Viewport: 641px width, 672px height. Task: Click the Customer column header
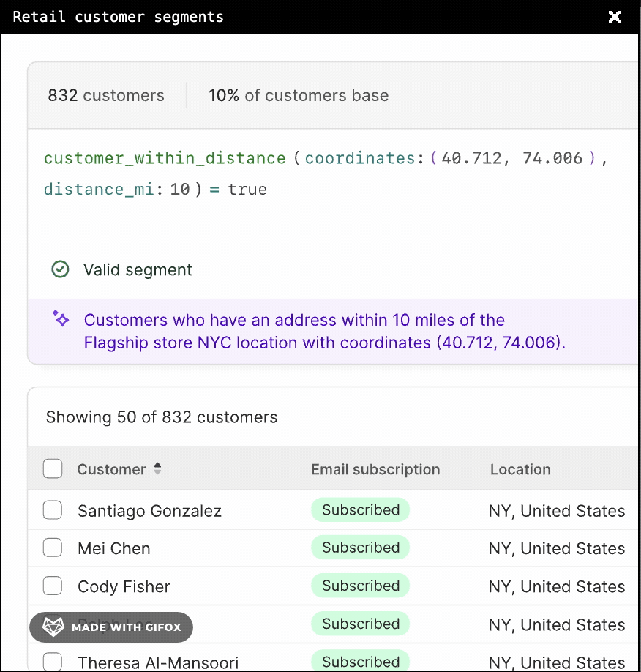tap(111, 469)
